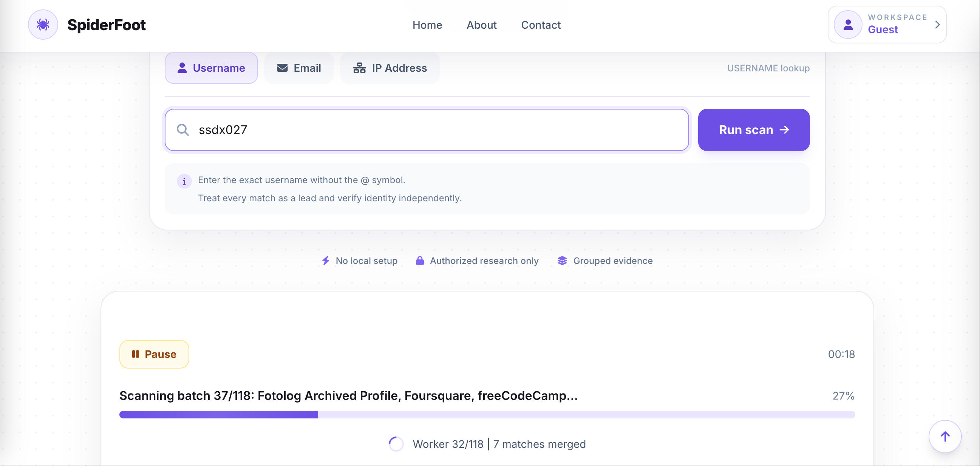Click the Authorized research only text

pos(484,261)
